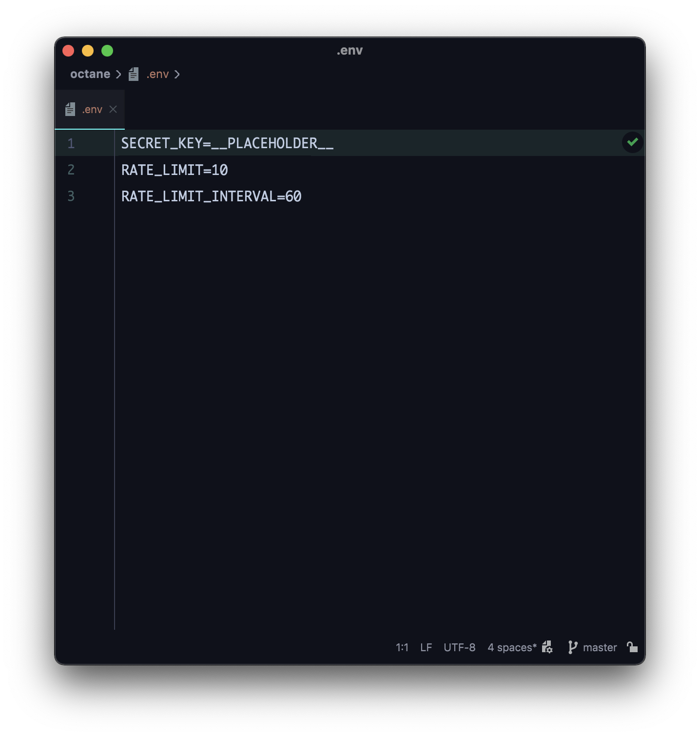
Task: Place cursor on RATE_LIMIT_INTERVAL=60 line
Action: [211, 196]
